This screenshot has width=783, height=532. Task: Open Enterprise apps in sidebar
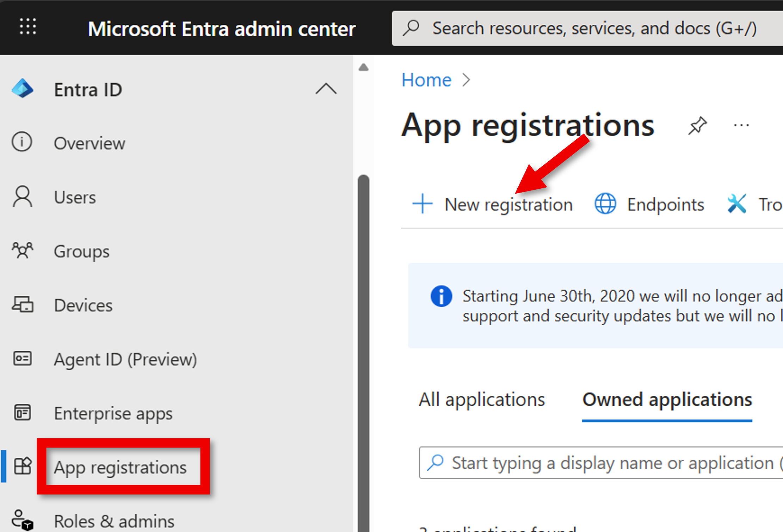point(113,413)
